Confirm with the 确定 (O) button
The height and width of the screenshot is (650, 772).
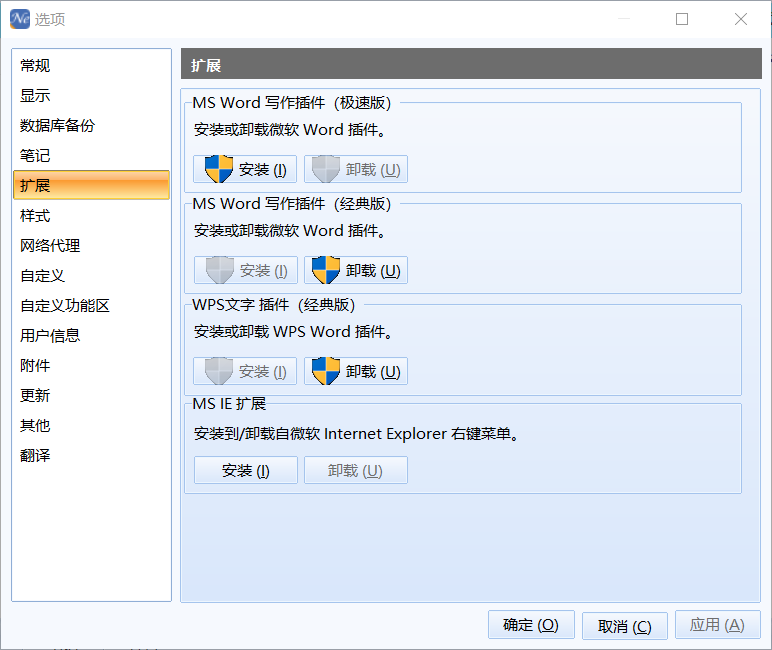[x=531, y=625]
